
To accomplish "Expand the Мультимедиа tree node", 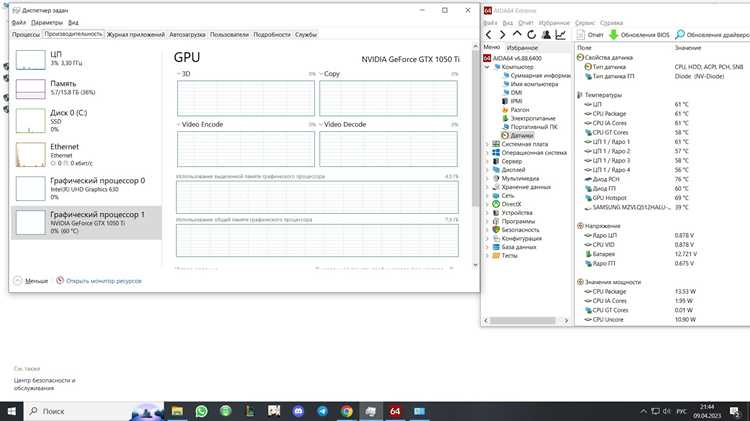I will tap(487, 178).
